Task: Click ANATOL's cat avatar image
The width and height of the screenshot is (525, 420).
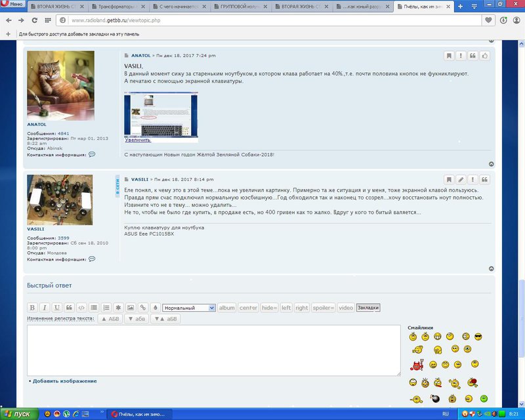Action: (60, 85)
